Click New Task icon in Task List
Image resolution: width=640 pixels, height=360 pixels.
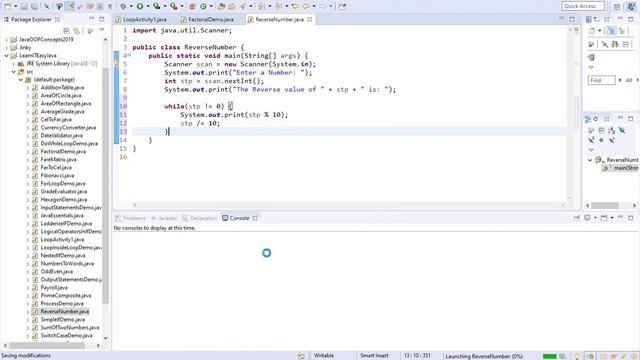point(592,31)
